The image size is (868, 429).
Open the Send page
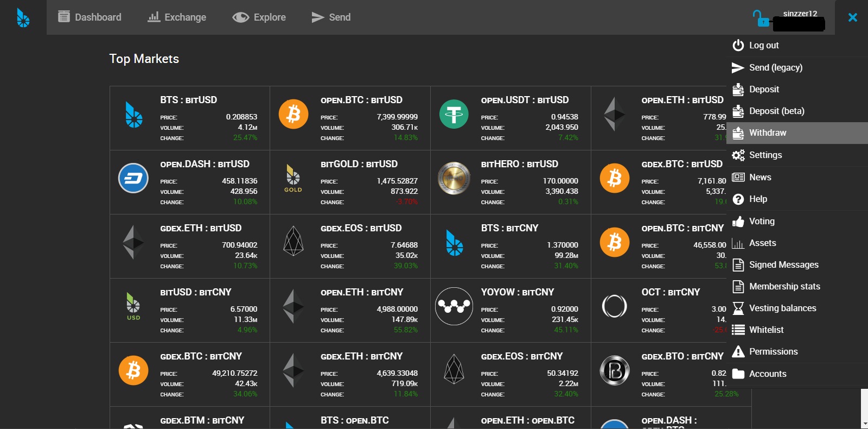[331, 17]
